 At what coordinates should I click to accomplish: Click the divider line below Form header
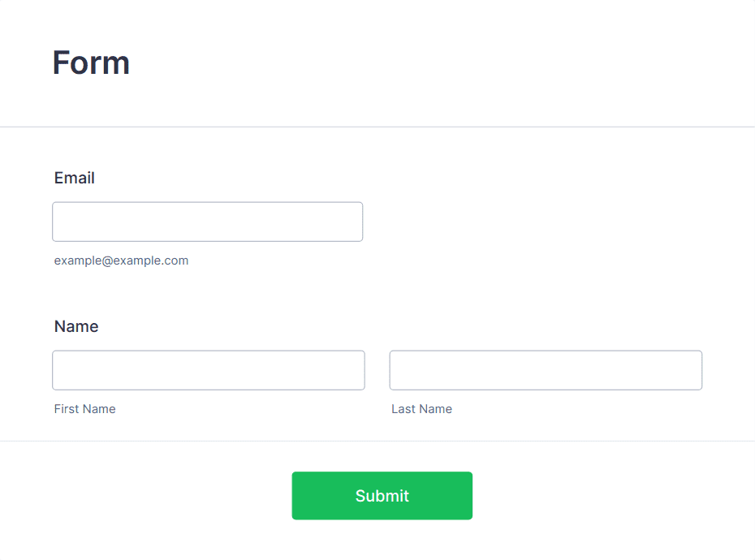click(x=377, y=127)
